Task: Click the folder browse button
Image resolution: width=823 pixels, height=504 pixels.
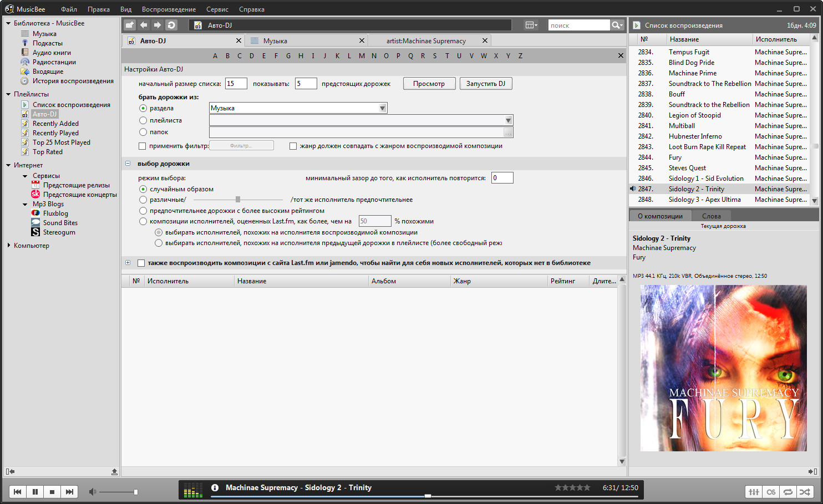Action: (x=508, y=132)
